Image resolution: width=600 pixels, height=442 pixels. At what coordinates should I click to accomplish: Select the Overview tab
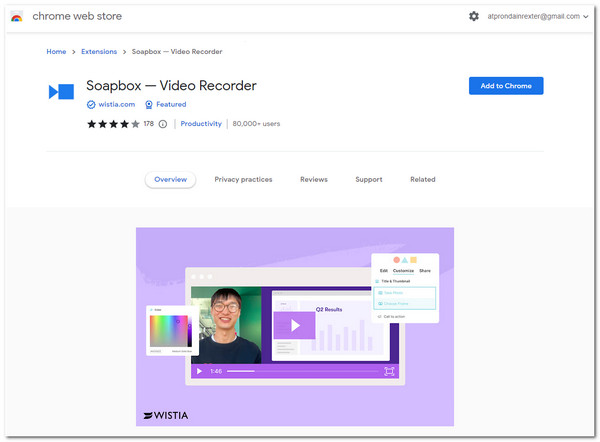(170, 179)
